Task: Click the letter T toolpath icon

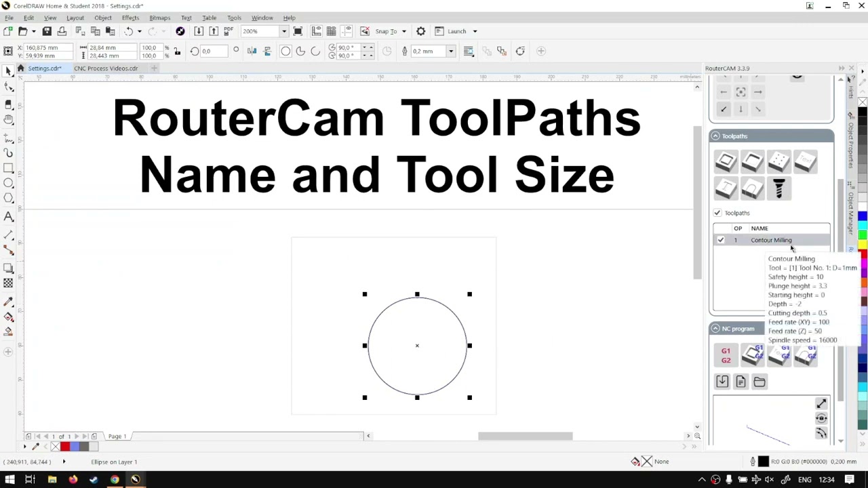Action: click(726, 188)
